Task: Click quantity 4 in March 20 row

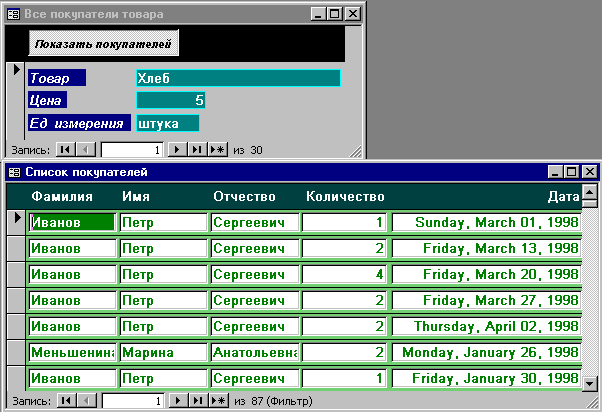Action: coord(344,275)
